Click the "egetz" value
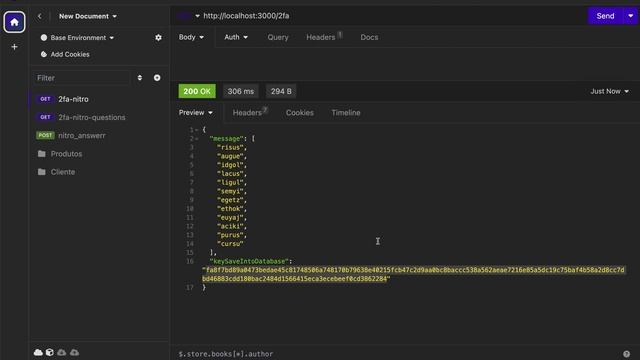640x360 pixels. tap(230, 200)
